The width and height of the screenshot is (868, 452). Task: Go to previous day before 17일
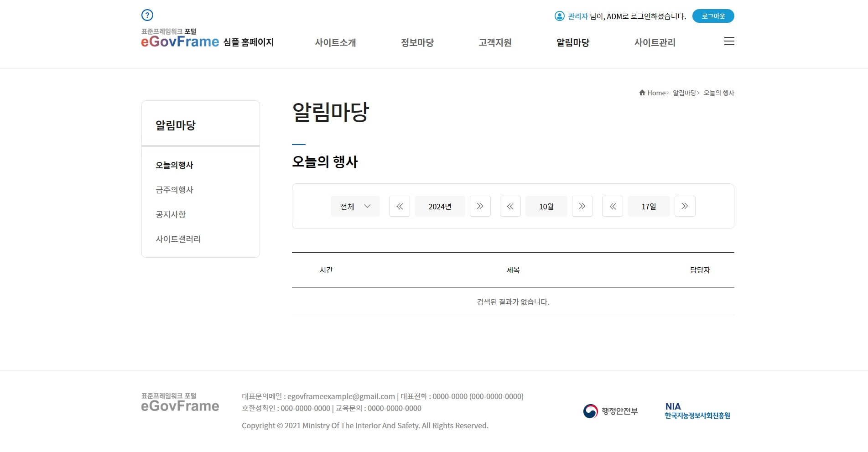point(612,206)
